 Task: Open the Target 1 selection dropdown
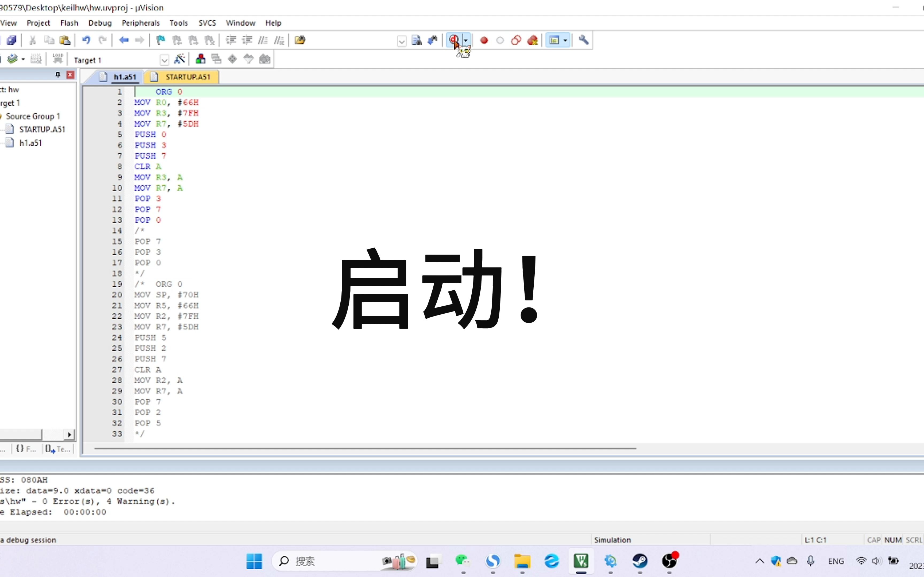pos(164,60)
